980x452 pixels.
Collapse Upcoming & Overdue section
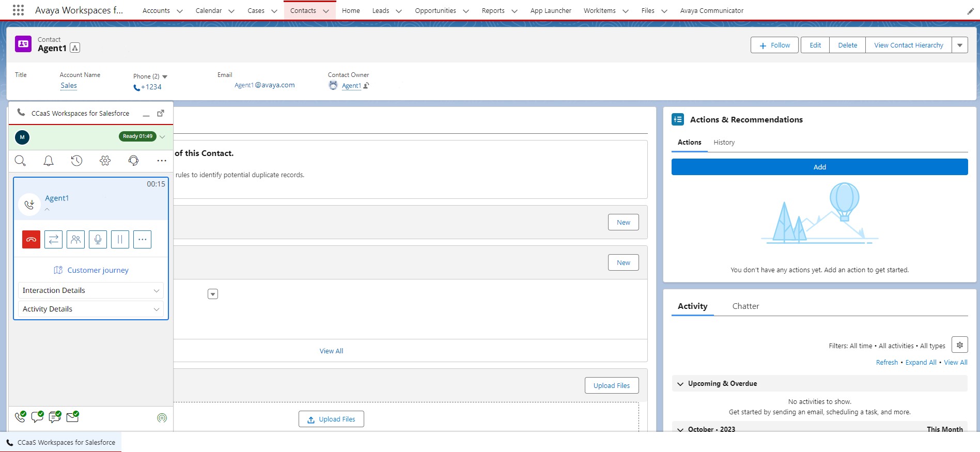pos(680,384)
